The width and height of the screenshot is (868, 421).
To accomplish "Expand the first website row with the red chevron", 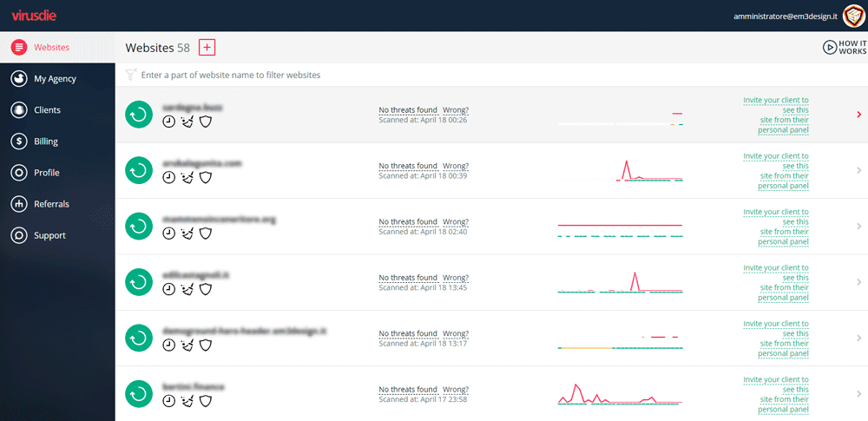I will pos(858,115).
